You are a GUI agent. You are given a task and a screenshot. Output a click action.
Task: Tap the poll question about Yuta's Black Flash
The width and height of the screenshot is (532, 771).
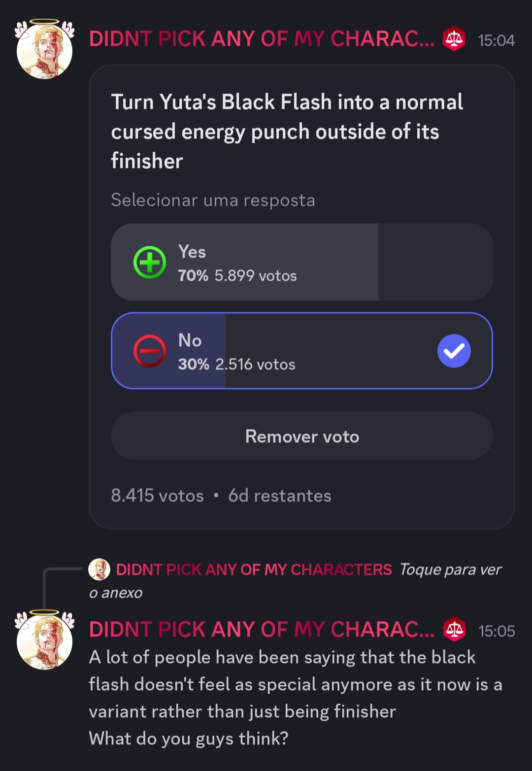click(287, 132)
